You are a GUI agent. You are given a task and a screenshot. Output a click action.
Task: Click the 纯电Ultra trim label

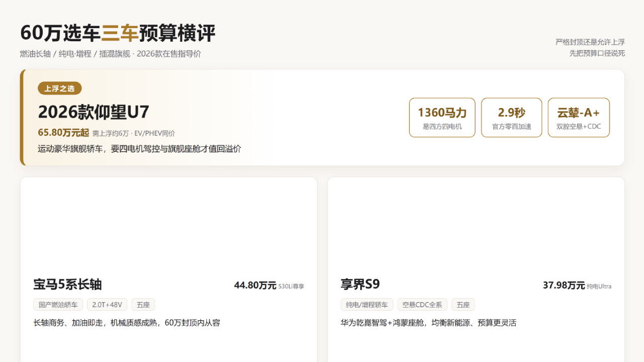tap(599, 287)
